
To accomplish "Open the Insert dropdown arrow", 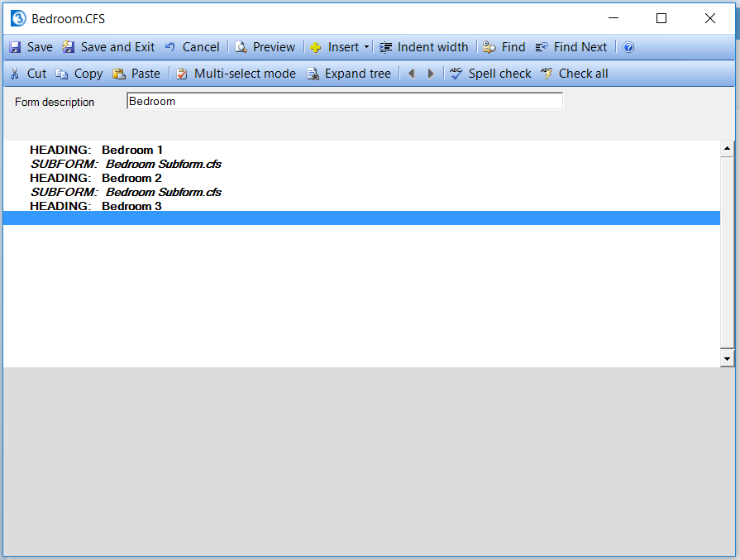I will click(x=367, y=47).
